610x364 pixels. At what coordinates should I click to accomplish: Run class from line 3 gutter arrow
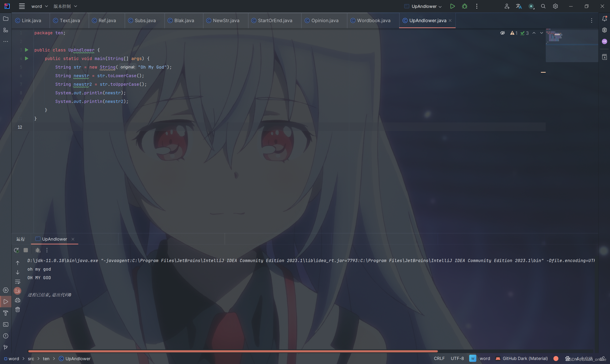pos(27,50)
